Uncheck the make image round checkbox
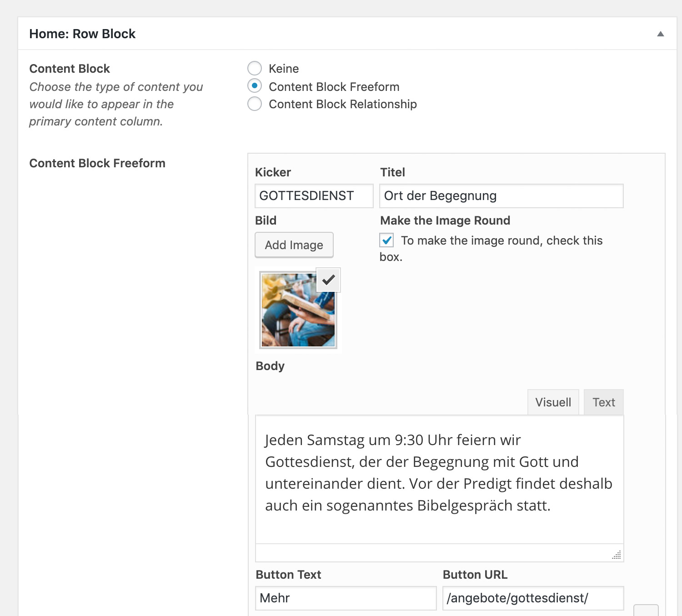This screenshot has width=682, height=616. pyautogui.click(x=387, y=240)
